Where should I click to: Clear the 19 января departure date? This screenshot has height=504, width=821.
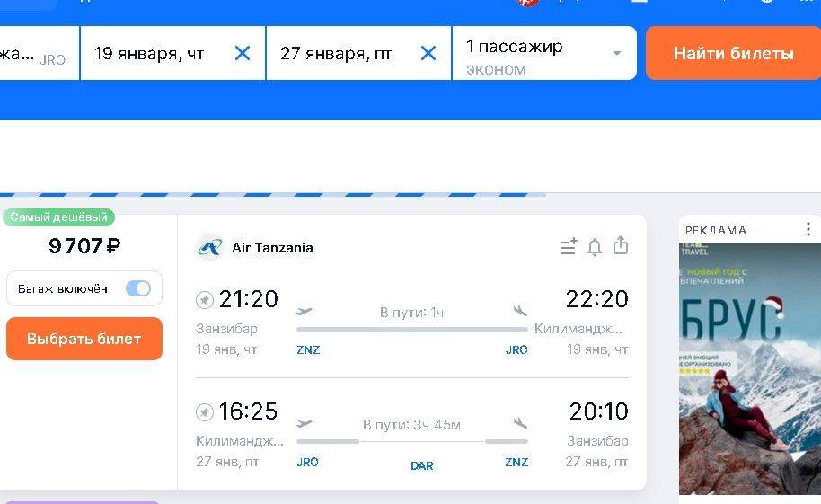pos(243,54)
